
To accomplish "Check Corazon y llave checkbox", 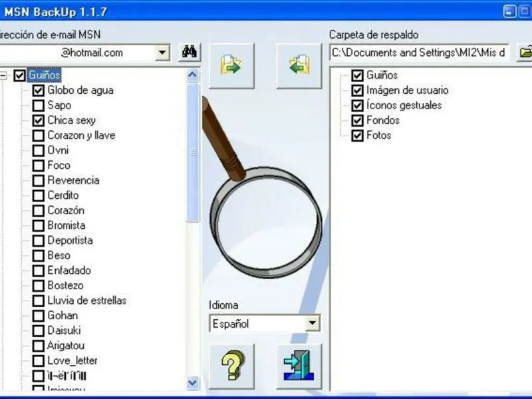I will pos(39,136).
